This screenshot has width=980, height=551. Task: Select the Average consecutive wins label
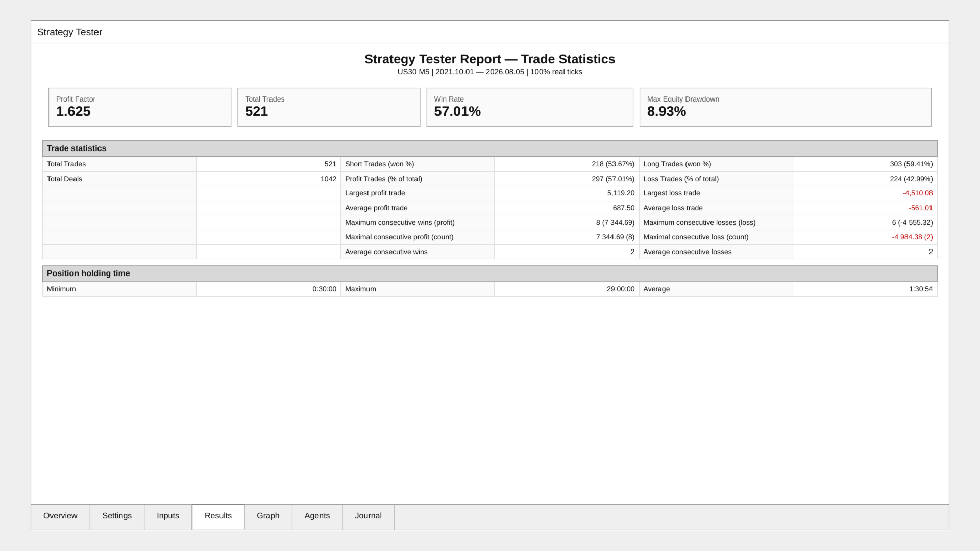386,252
